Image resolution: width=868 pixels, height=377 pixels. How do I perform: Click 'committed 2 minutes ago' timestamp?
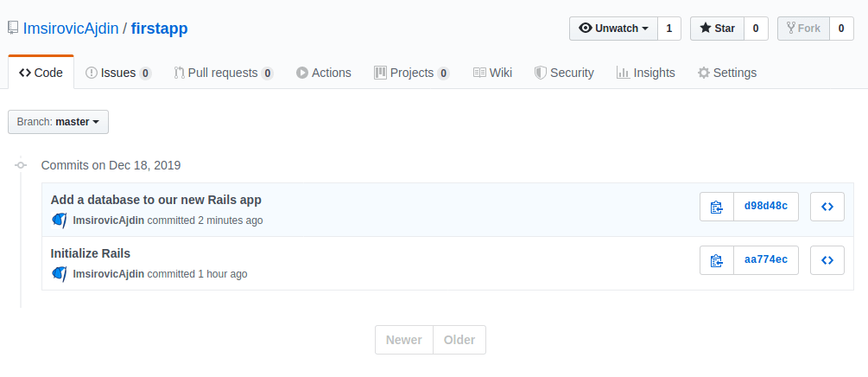pos(206,220)
